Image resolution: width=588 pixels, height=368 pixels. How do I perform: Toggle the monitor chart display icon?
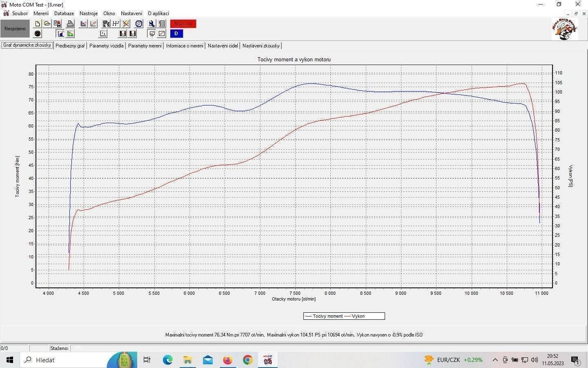(152, 34)
